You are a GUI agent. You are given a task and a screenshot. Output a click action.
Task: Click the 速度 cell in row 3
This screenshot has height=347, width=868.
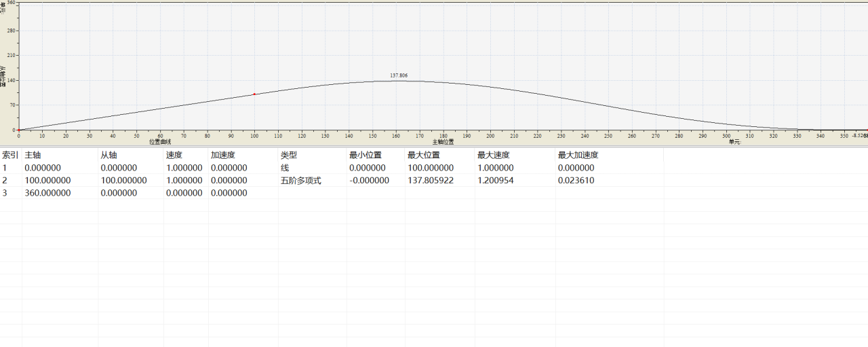tap(184, 193)
